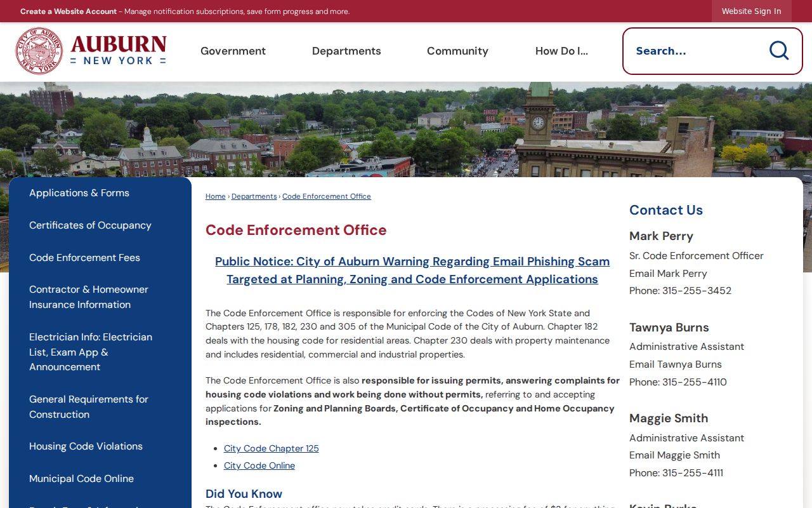812x508 pixels.
Task: Open the How Do I... menu
Action: pos(561,51)
